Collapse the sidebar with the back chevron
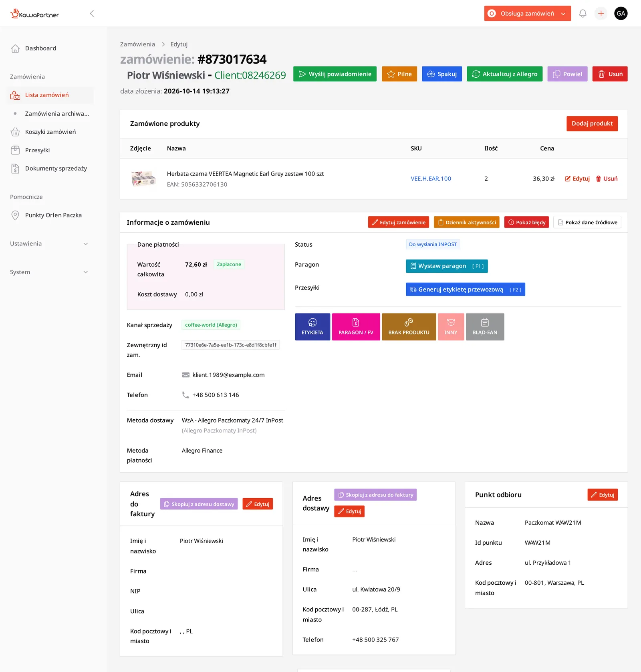Viewport: 641px width, 672px height. [x=92, y=14]
